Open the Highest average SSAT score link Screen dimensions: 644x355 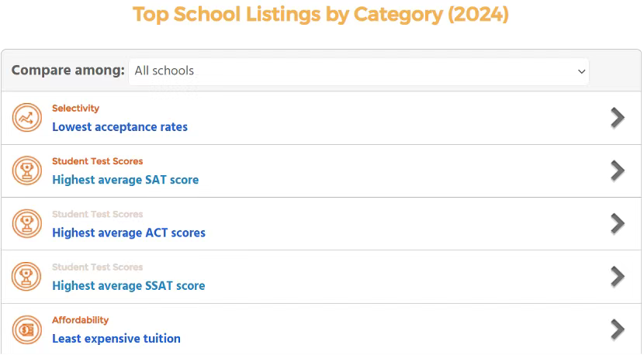click(x=129, y=286)
